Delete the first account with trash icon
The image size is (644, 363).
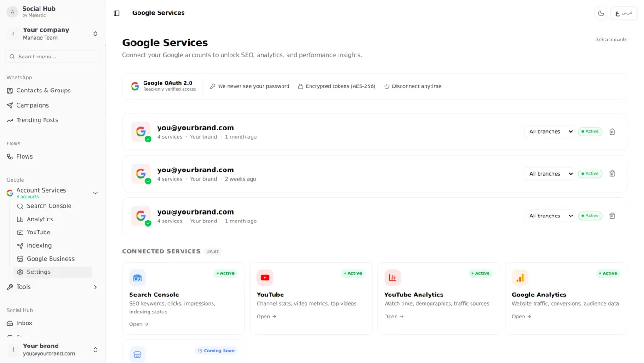612,132
